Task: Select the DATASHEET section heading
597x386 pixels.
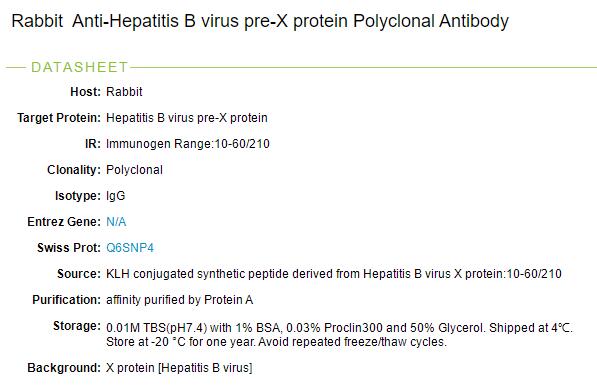Action: click(79, 67)
